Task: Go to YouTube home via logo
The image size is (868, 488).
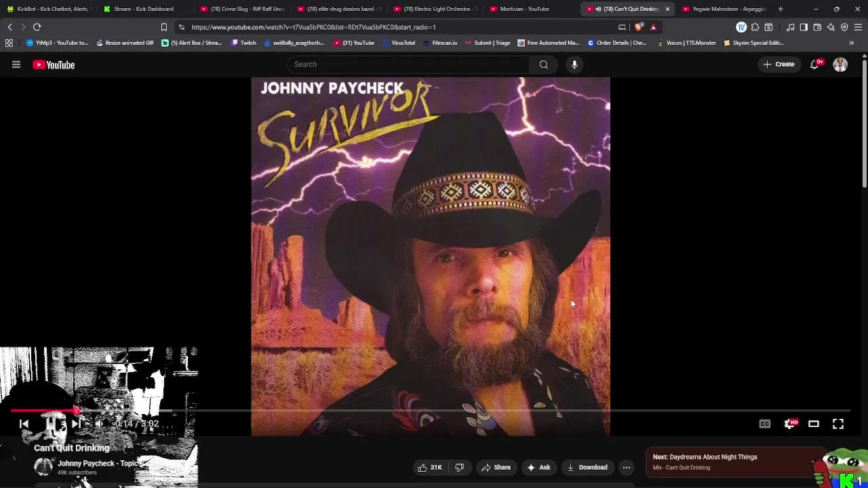Action: click(x=54, y=65)
